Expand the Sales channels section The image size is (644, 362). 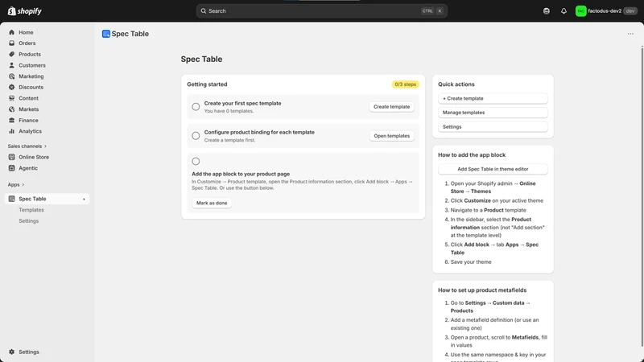coord(27,146)
